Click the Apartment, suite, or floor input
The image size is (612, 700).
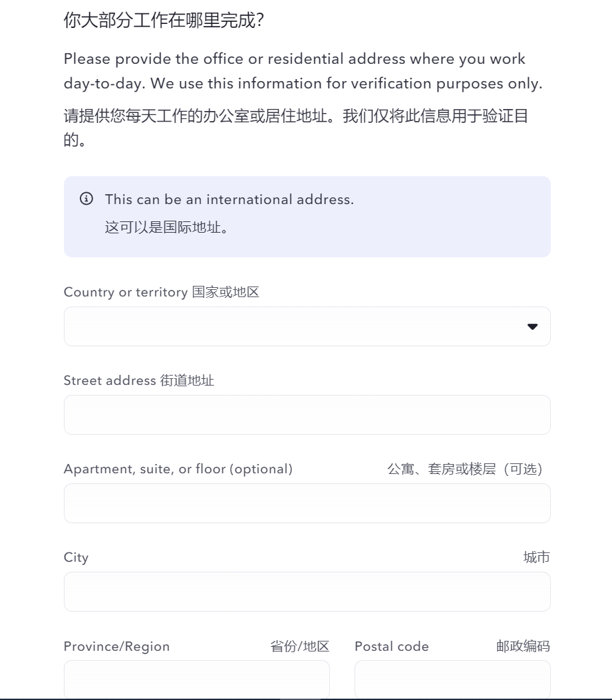click(307, 503)
